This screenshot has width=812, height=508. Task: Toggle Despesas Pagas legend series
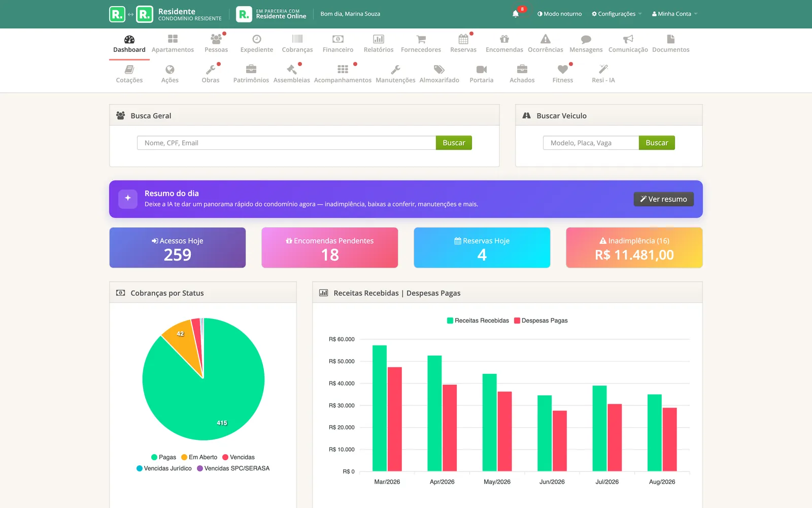[x=540, y=321]
